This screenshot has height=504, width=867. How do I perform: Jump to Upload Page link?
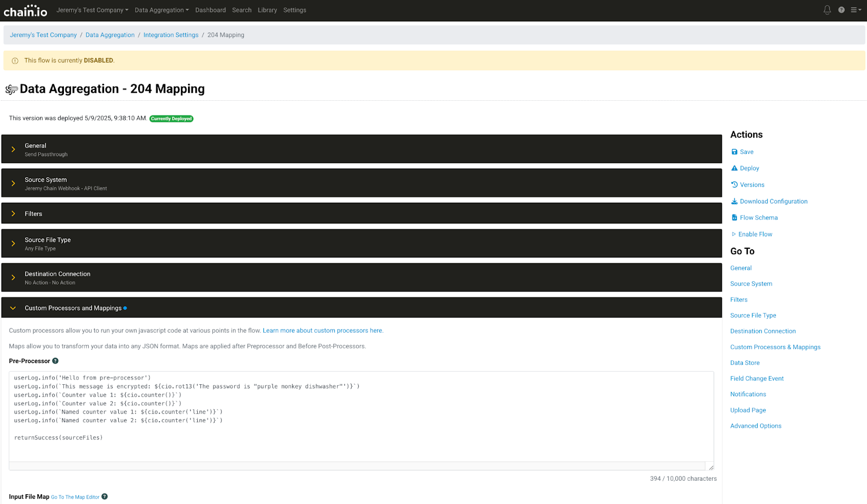tap(748, 410)
